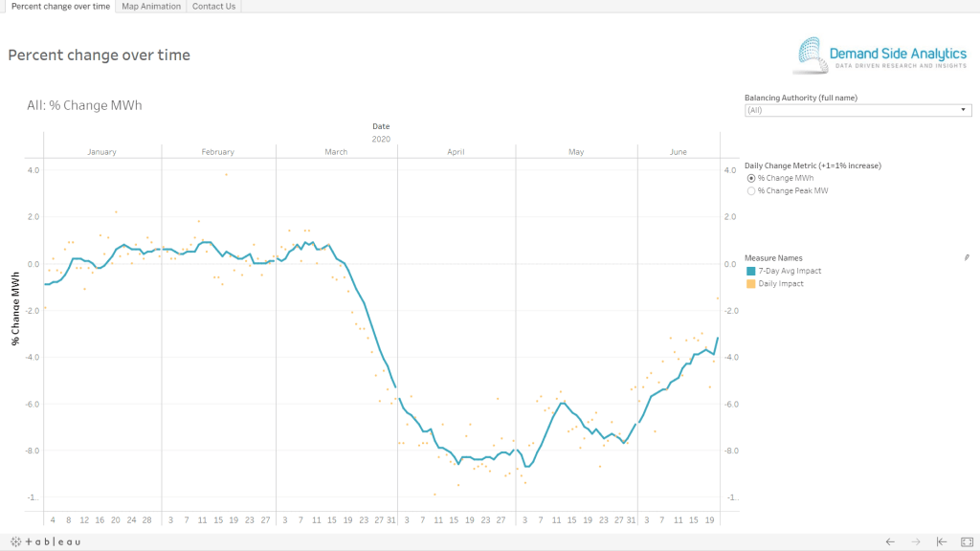
Task: Toggle full screen view icon
Action: [x=967, y=541]
